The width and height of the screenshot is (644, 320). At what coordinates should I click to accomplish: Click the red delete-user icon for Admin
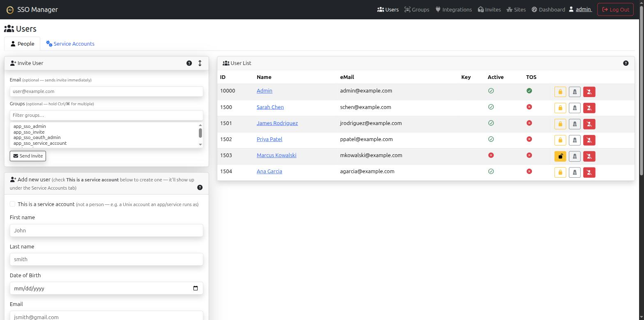coord(589,92)
